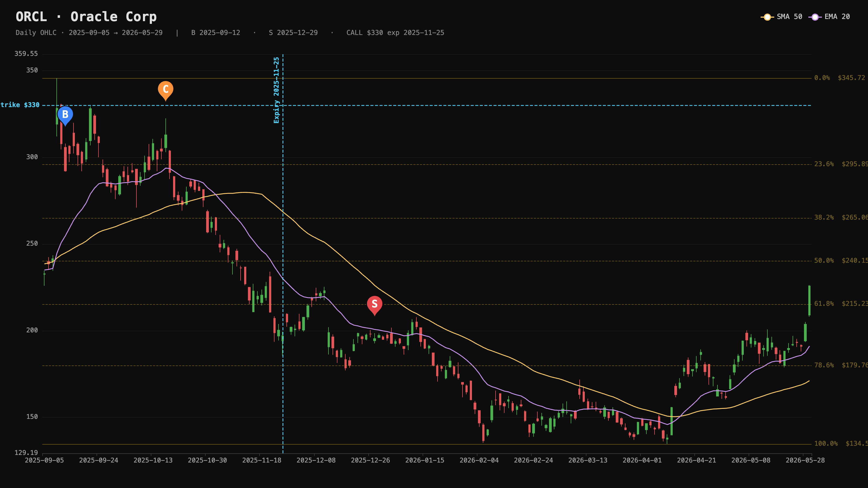Screen dimensions: 868x488
Task: Click the 2026-03-13 x-axis date
Action: 588,460
